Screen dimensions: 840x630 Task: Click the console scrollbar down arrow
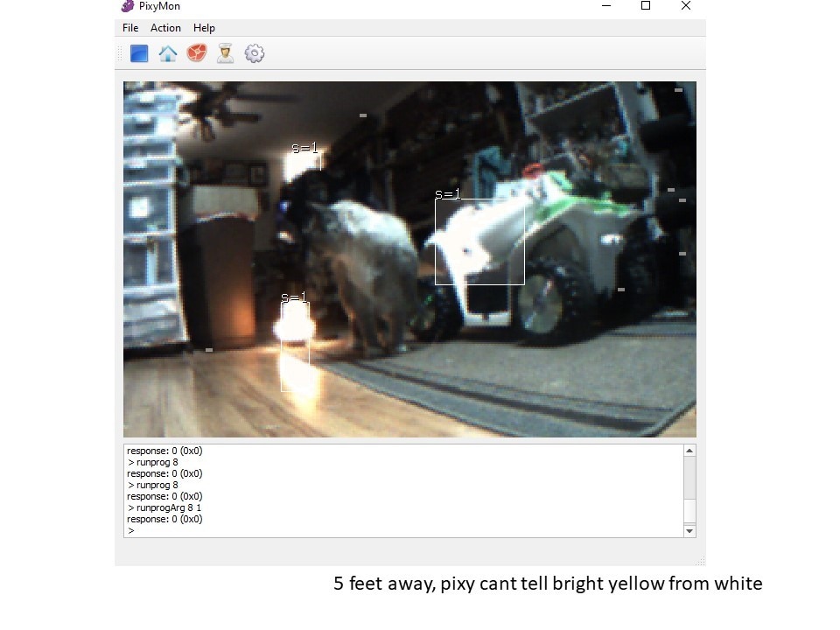coord(689,531)
